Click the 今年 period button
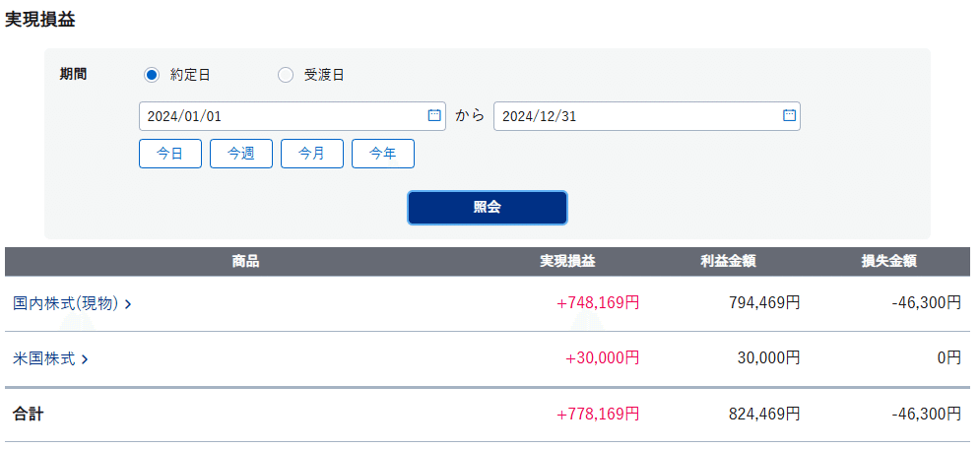Image resolution: width=980 pixels, height=449 pixels. 383,154
